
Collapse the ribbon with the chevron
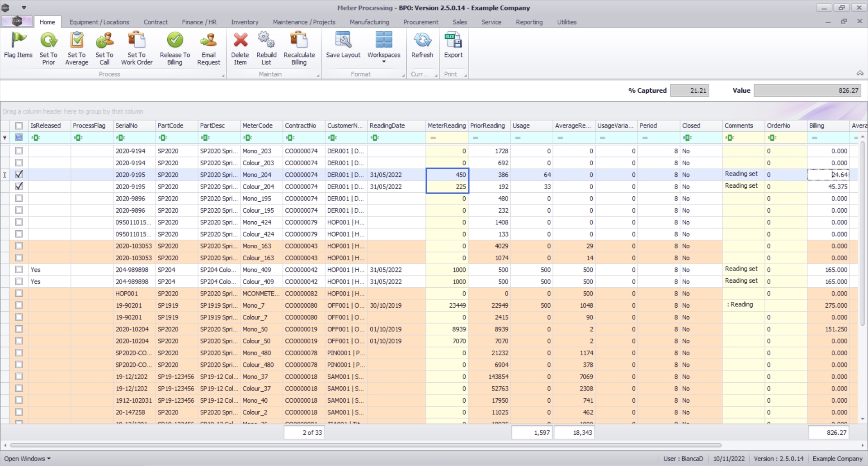[x=860, y=73]
